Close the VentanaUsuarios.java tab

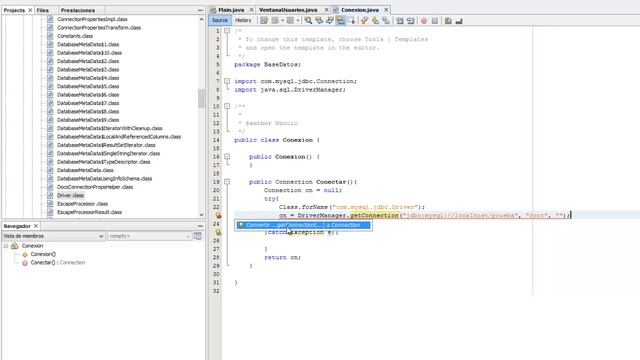pyautogui.click(x=327, y=10)
